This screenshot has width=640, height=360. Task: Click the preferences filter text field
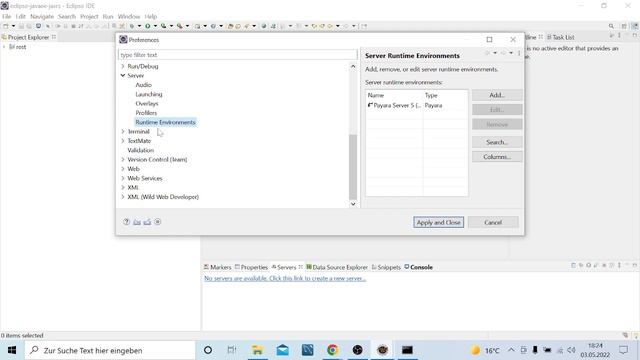238,55
